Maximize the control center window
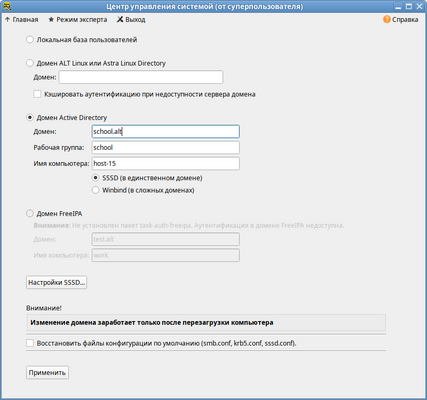 [x=409, y=6]
